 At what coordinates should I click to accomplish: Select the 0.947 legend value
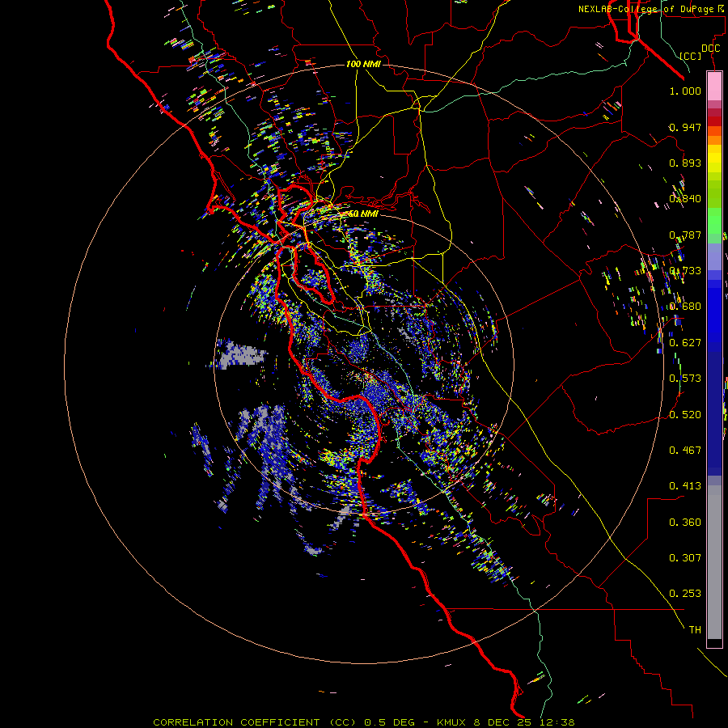pos(685,127)
